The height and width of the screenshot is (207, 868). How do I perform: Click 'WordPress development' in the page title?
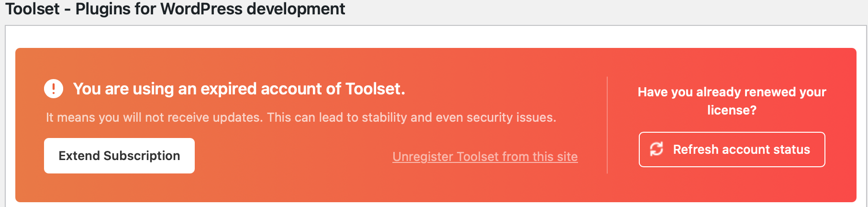click(253, 9)
